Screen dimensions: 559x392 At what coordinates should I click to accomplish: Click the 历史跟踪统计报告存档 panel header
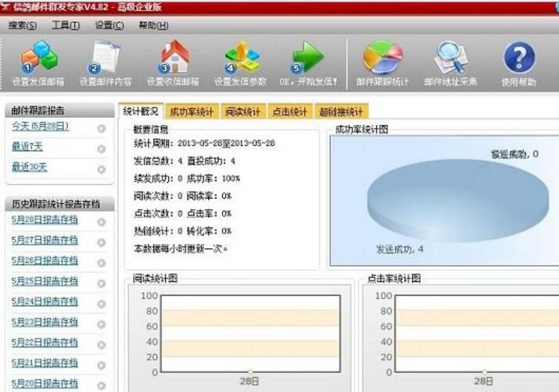coord(60,204)
